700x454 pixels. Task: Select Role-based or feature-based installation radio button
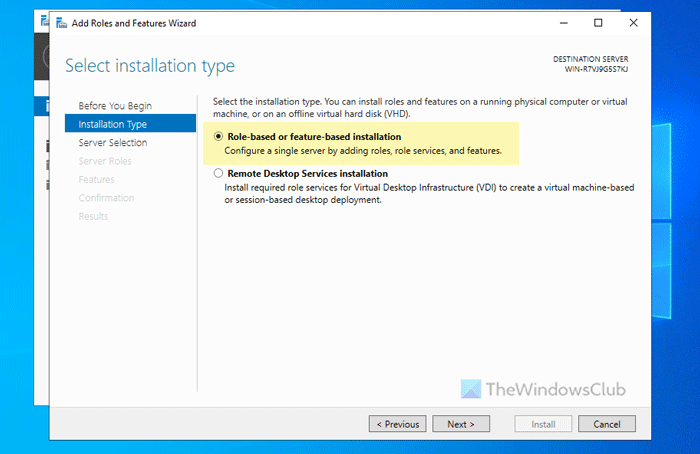pyautogui.click(x=218, y=137)
